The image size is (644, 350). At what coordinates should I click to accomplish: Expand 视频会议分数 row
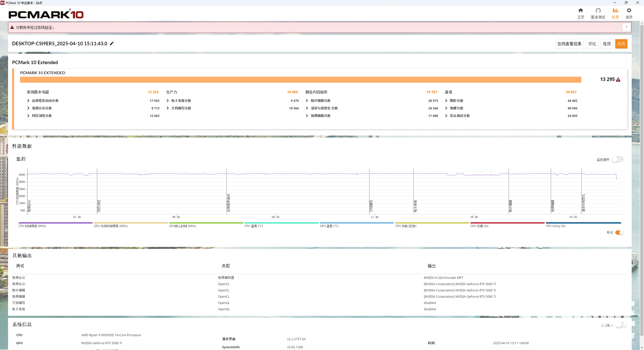[28, 108]
